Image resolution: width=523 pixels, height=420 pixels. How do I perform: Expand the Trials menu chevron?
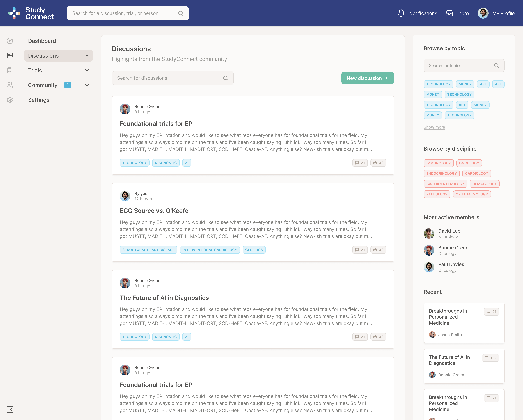[x=87, y=70]
